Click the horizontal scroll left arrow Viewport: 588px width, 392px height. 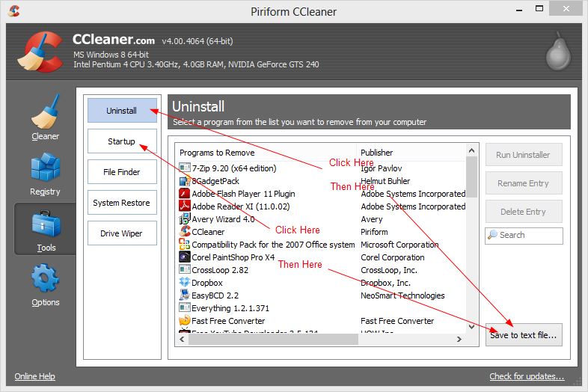click(183, 339)
